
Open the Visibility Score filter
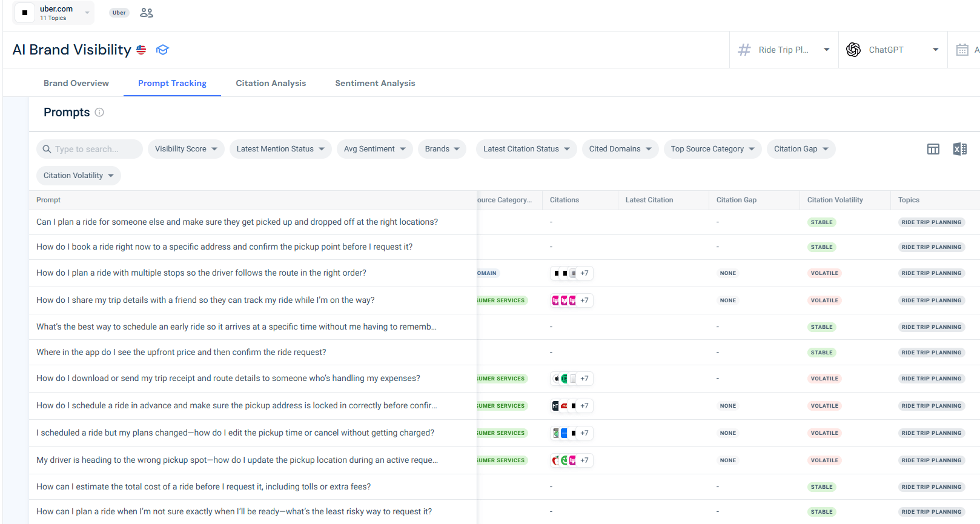(x=186, y=149)
